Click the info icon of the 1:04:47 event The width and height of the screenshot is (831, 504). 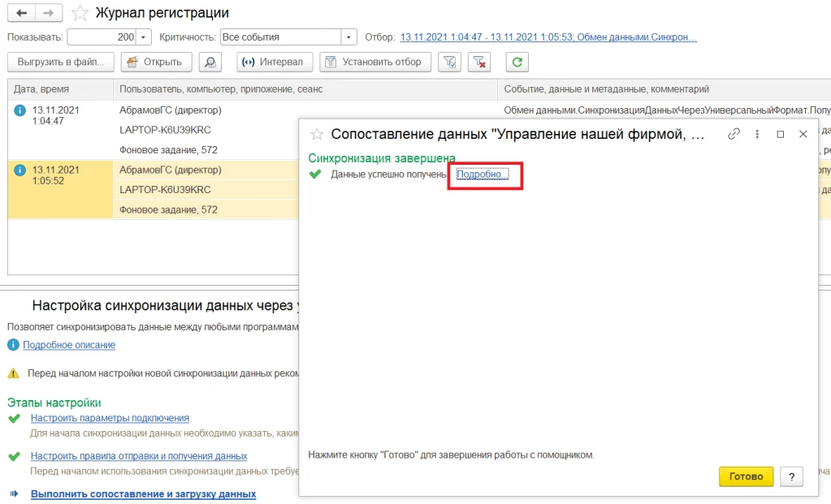pos(20,110)
